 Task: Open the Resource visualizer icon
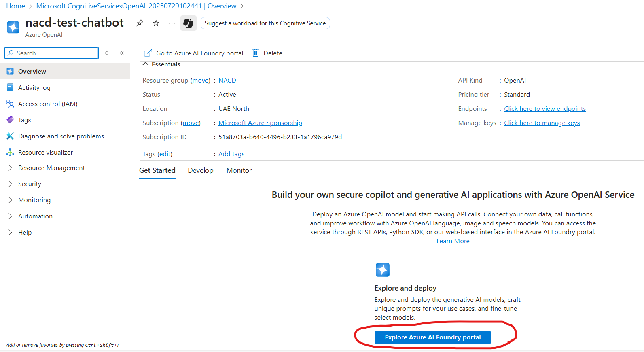10,153
